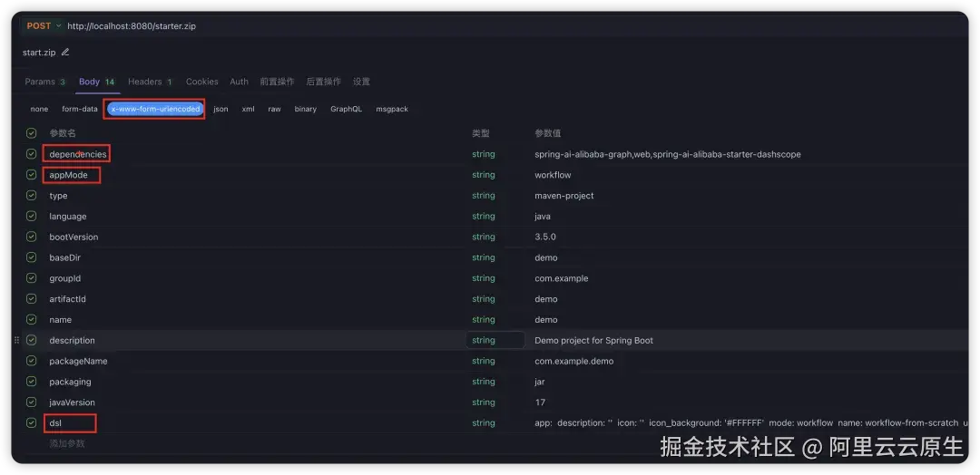Click the bootVersion parameter name
Viewport: 980px width, 475px height.
pyautogui.click(x=73, y=237)
